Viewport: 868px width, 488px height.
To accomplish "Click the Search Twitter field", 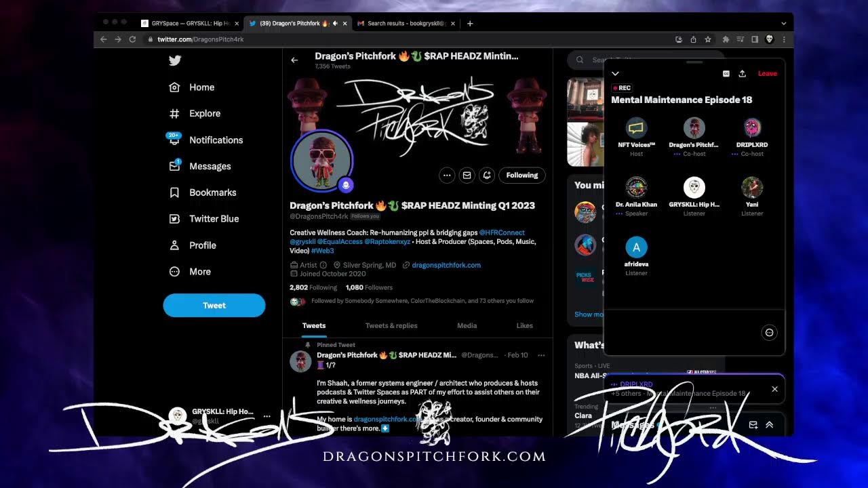I will point(646,60).
